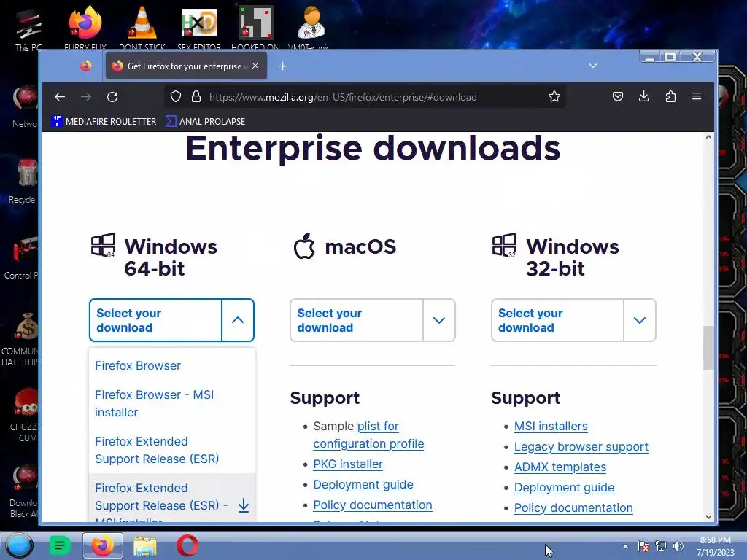This screenshot has height=560, width=747.
Task: Open the green notes app on taskbar
Action: 60,545
